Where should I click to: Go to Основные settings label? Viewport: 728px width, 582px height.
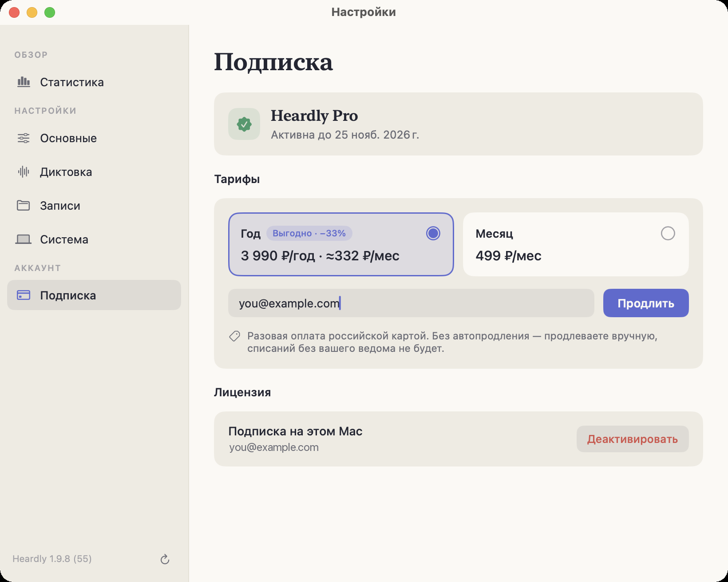[68, 138]
